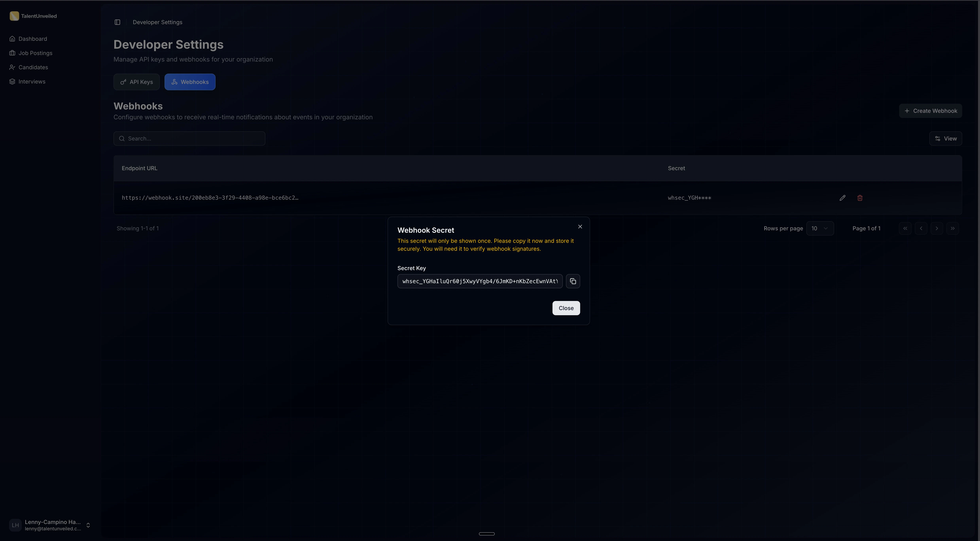Jump to the last page using double arrows

click(x=953, y=228)
